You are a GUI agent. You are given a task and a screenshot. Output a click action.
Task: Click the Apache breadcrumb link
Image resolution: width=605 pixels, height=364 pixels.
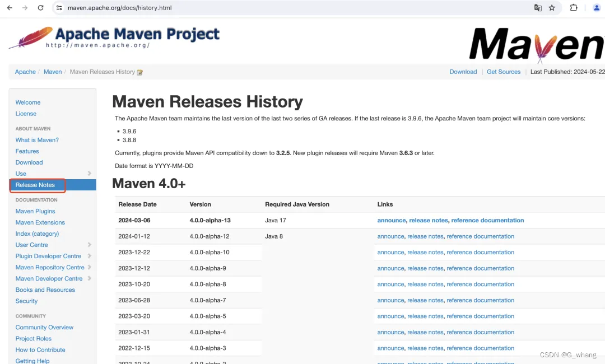coord(25,72)
